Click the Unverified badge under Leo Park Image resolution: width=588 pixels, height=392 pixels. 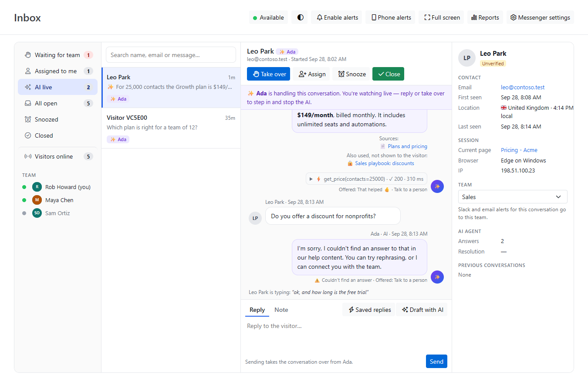[493, 64]
